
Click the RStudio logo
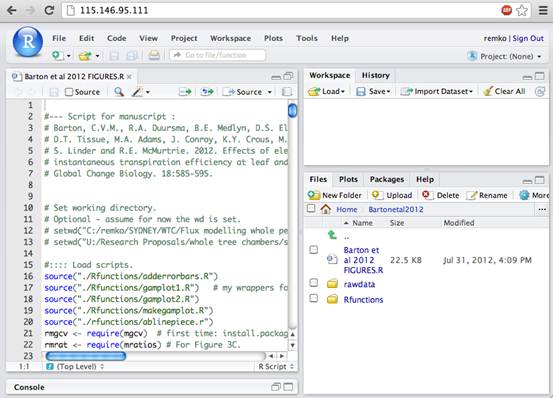[x=28, y=42]
